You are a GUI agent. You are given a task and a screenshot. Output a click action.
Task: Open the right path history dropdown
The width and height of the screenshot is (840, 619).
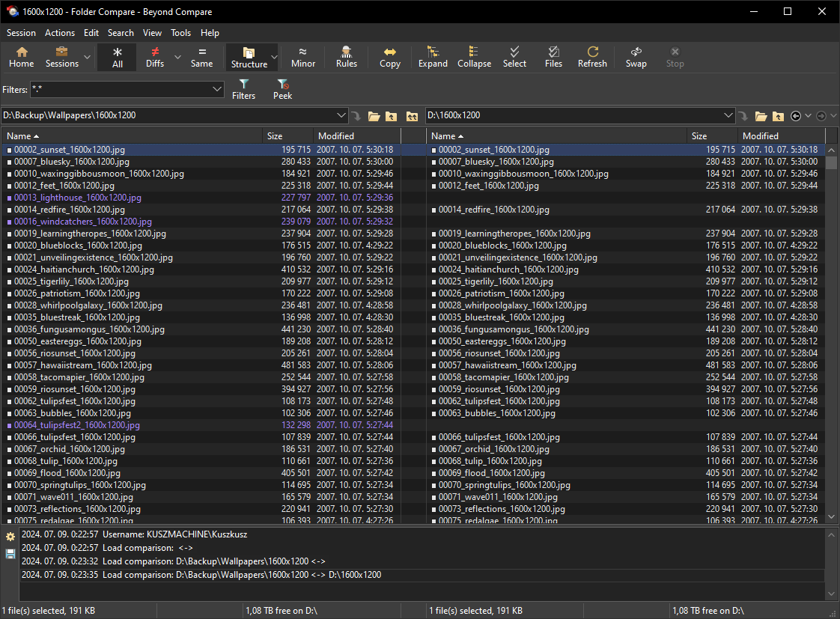[x=728, y=115]
